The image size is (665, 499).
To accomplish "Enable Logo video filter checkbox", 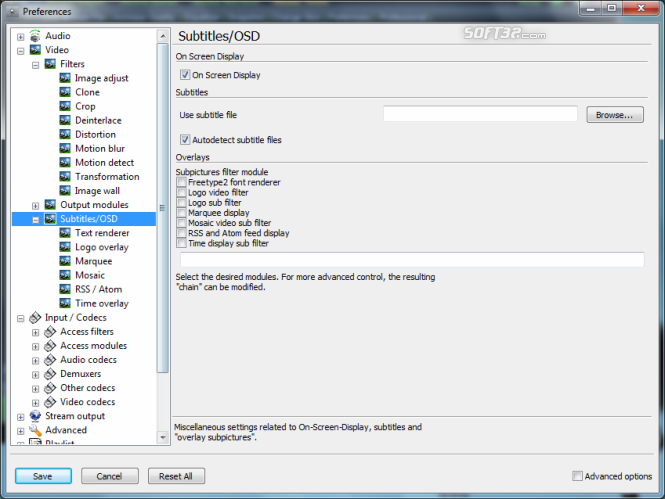I will (x=182, y=192).
